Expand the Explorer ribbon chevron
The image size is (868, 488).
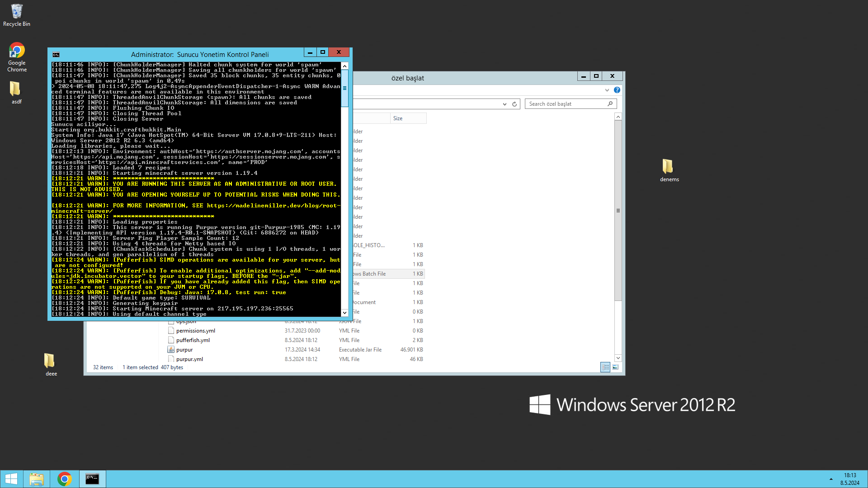point(607,90)
